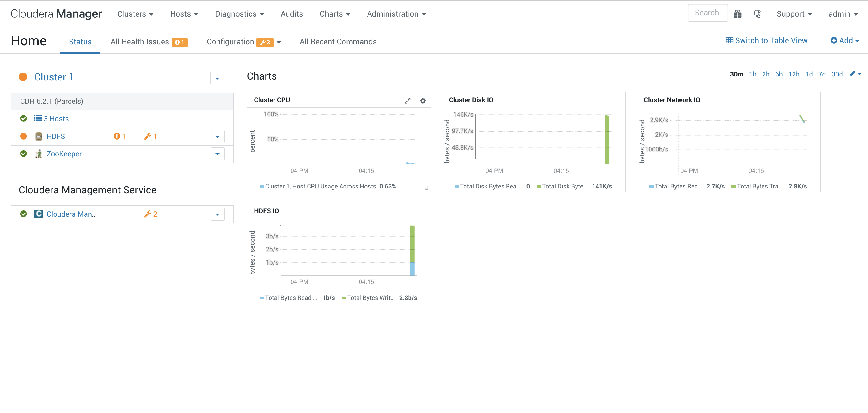Click the Cluster Disk IO chart title
Screen dimensions: 868x413
click(471, 100)
